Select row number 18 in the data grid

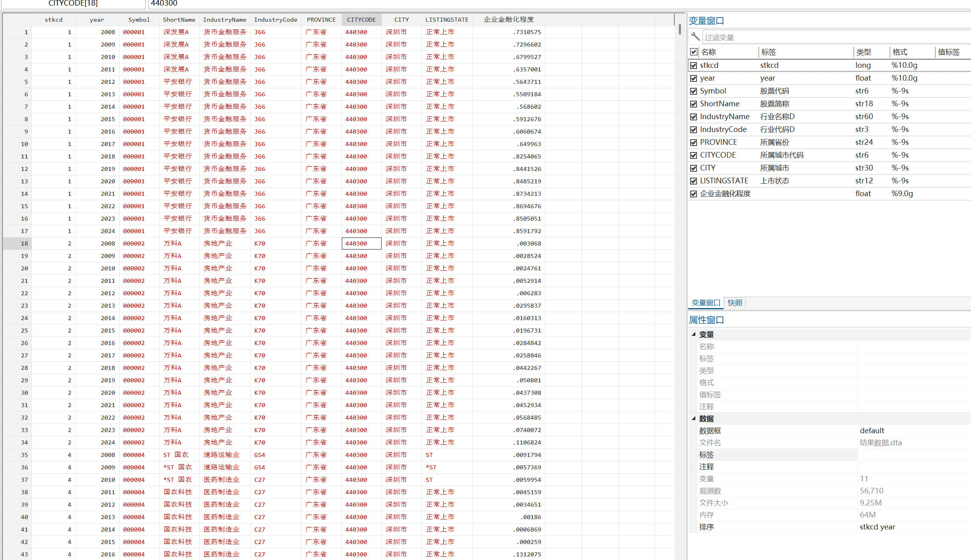[x=24, y=243]
